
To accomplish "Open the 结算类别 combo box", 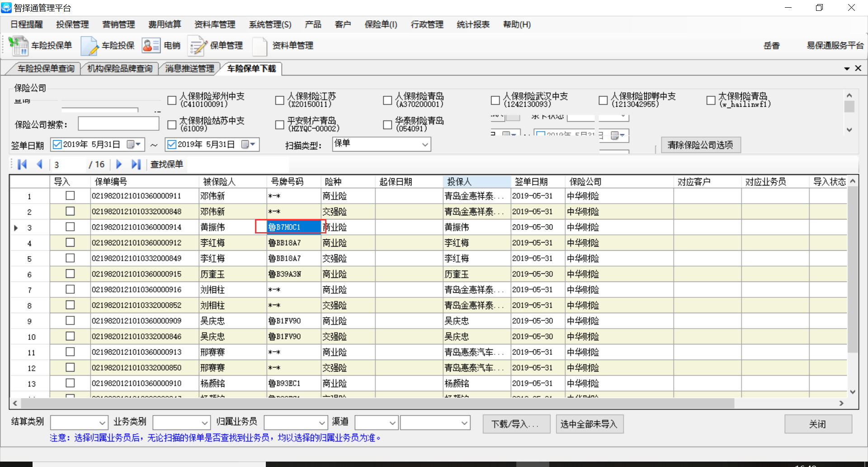I will pos(102,423).
